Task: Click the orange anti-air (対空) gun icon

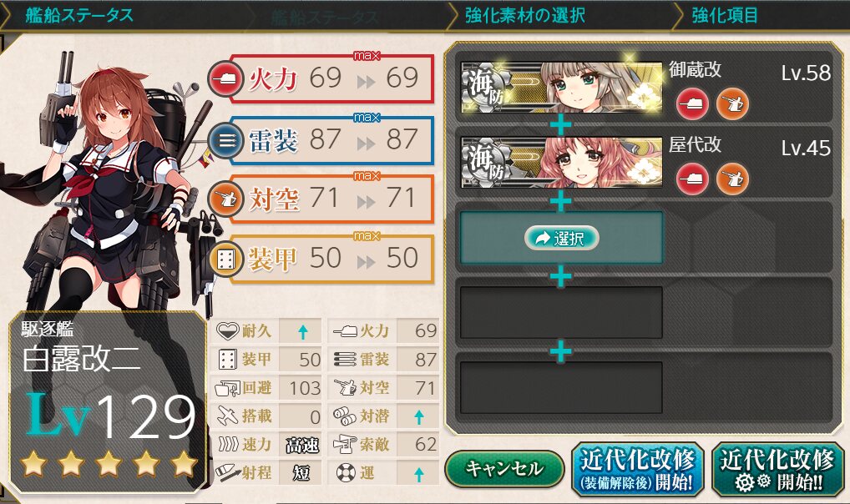Action: [x=225, y=199]
